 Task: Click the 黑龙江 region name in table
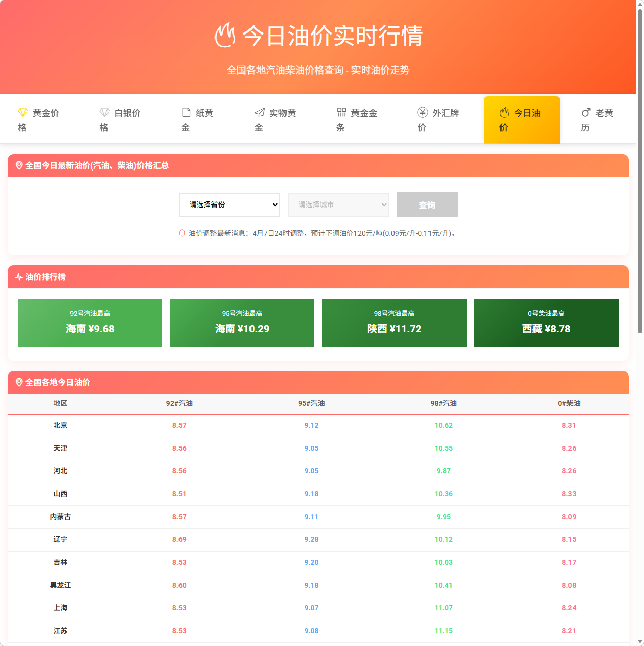60,585
